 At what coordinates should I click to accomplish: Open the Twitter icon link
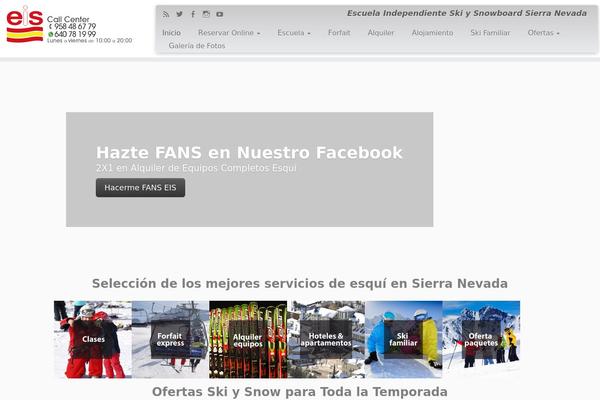[179, 14]
